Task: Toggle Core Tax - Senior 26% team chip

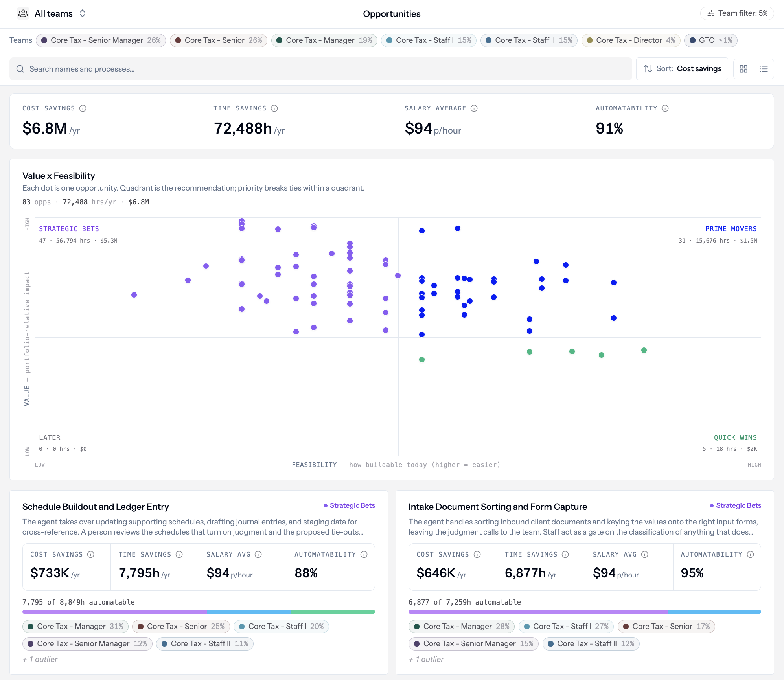Action: [219, 40]
